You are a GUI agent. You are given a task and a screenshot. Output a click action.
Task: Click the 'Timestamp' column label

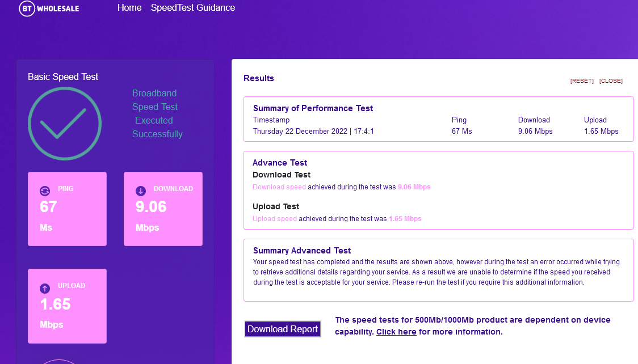(271, 120)
